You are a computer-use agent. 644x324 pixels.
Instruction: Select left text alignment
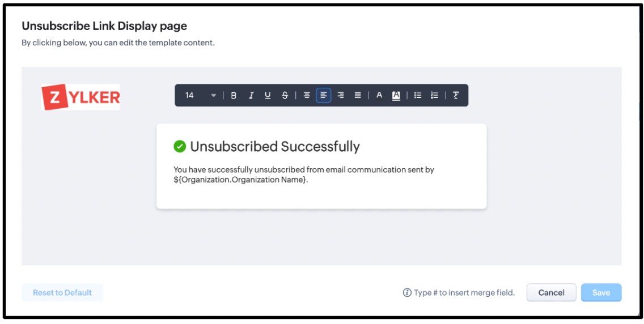pyautogui.click(x=324, y=95)
